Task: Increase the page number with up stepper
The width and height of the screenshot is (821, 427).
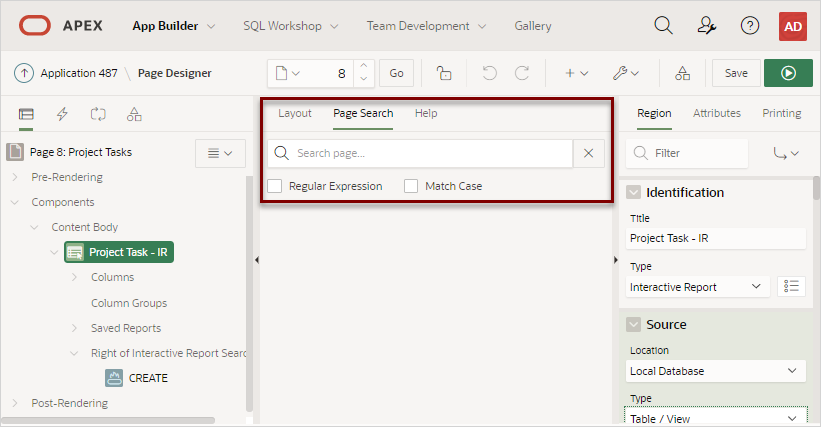Action: tap(363, 66)
